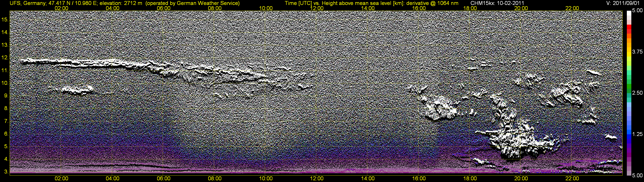644x182 pixels.
Task: Click the height axis label '15.'
Action: click(x=5, y=19)
